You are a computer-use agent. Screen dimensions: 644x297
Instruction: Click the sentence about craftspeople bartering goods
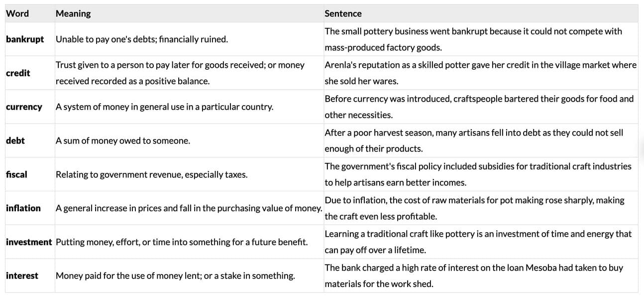click(479, 107)
